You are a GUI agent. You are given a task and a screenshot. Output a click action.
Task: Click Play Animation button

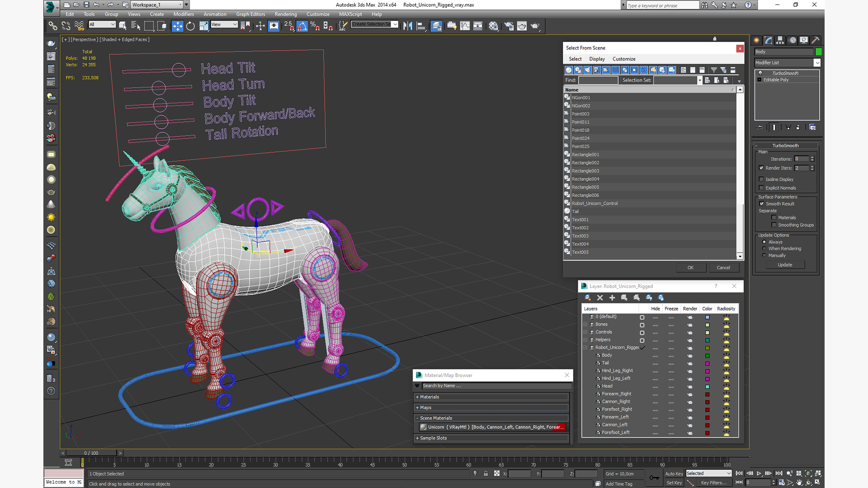tap(759, 473)
